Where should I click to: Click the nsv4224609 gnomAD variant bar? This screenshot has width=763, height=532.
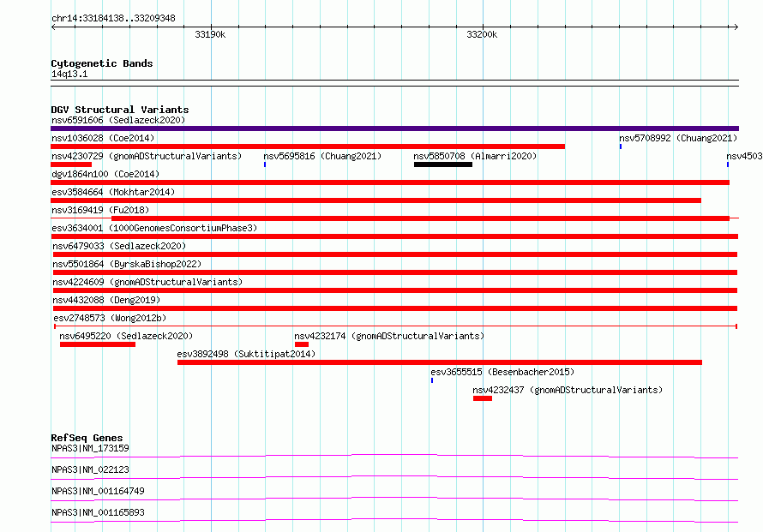395,290
